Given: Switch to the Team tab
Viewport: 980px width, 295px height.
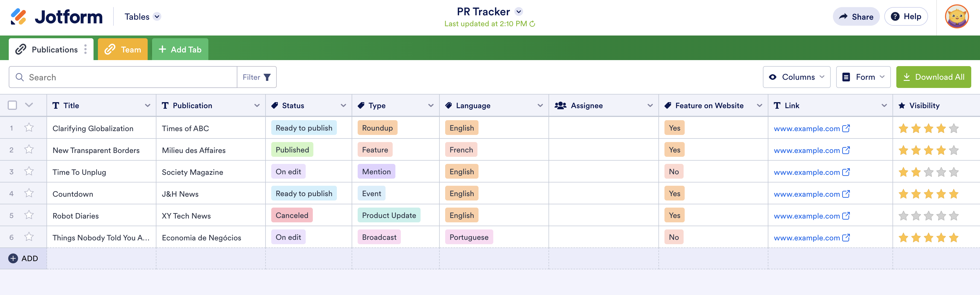Looking at the screenshot, I should pos(122,49).
